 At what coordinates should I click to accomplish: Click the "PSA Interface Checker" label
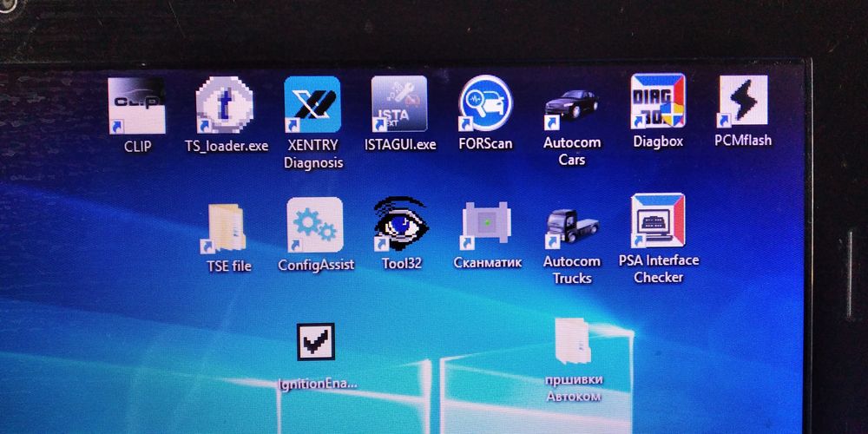pyautogui.click(x=659, y=268)
